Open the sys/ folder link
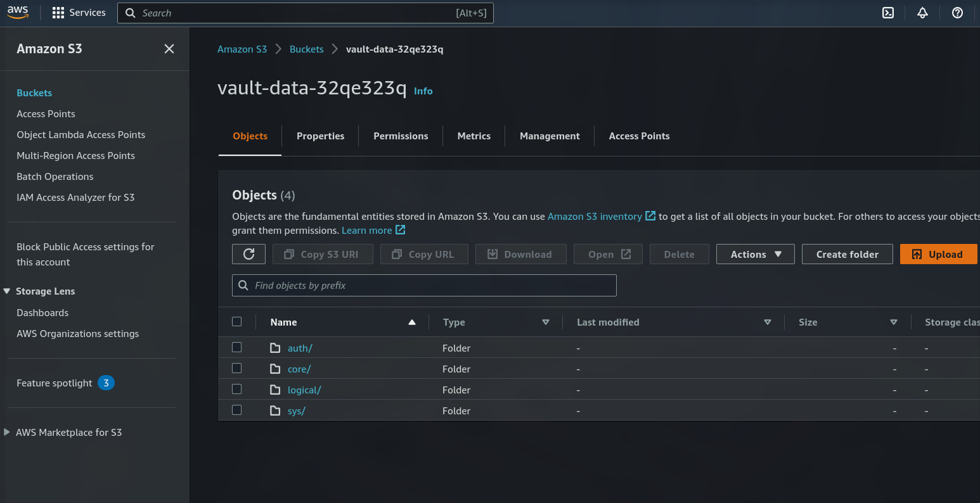This screenshot has height=503, width=980. point(297,411)
